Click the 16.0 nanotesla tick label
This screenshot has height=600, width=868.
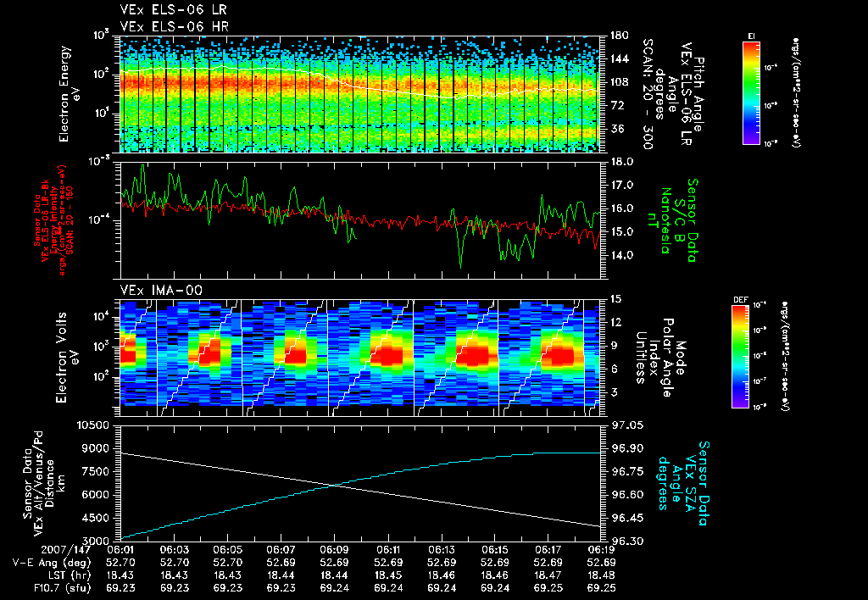tap(622, 208)
